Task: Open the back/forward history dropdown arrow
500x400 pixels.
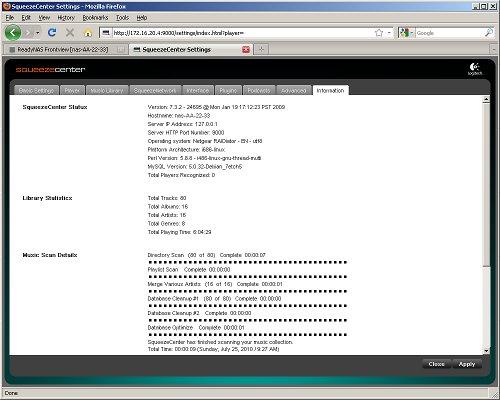Action: point(38,33)
